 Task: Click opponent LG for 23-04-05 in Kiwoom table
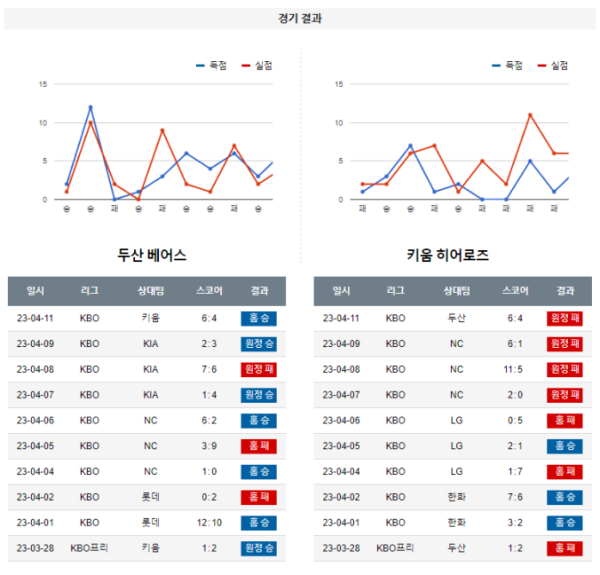point(457,446)
